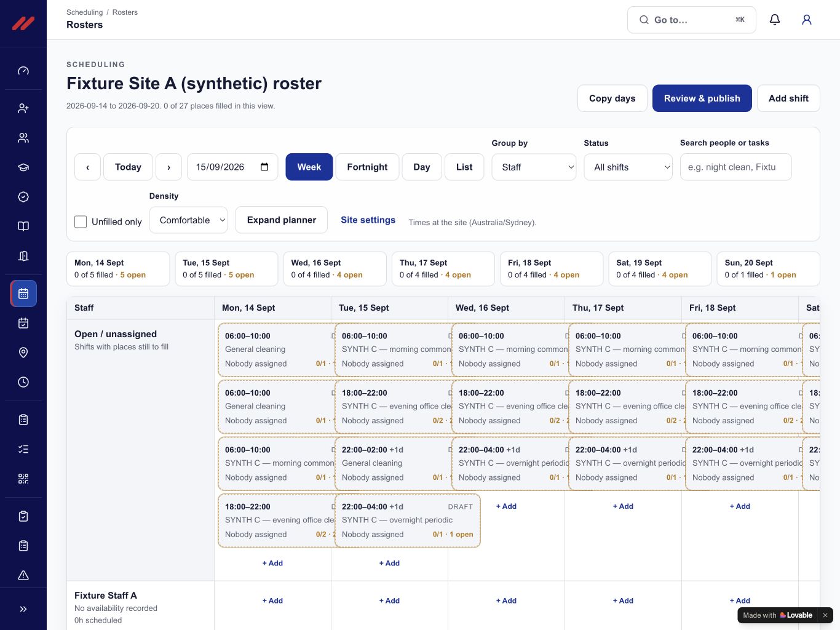Focus the Go to search box
840x630 pixels.
point(692,20)
